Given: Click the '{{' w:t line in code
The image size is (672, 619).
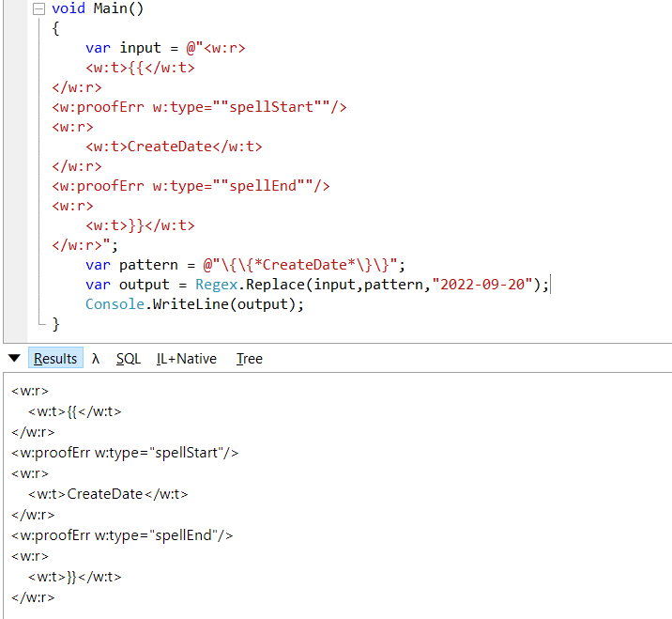Looking at the screenshot, I should pos(140,68).
